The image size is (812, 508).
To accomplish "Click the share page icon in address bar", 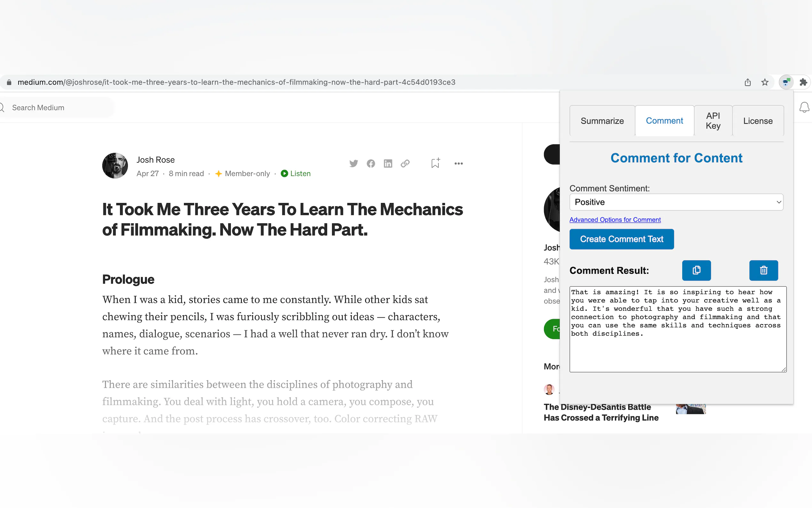I will click(x=747, y=82).
